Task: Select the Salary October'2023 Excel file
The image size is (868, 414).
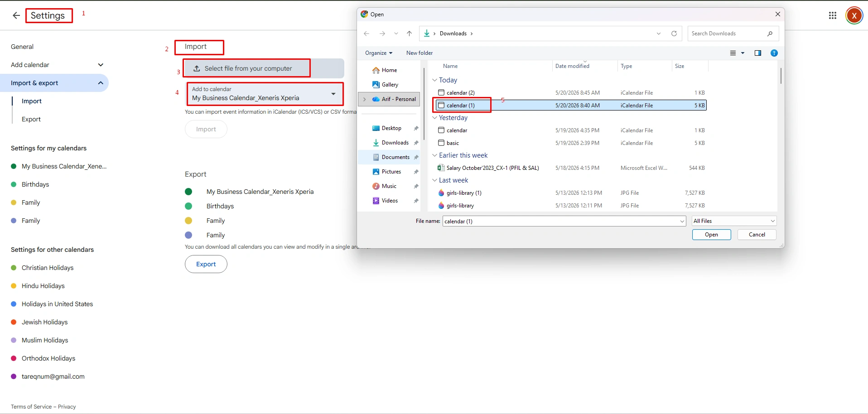Action: pos(571,168)
